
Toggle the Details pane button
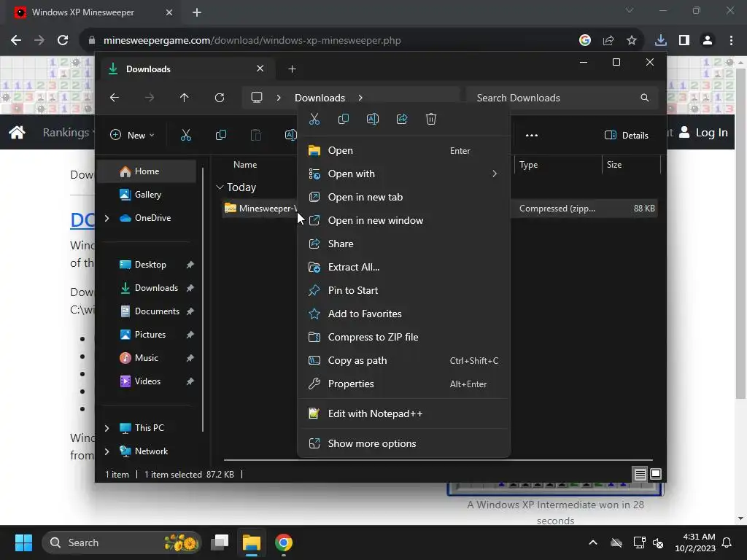tap(626, 135)
